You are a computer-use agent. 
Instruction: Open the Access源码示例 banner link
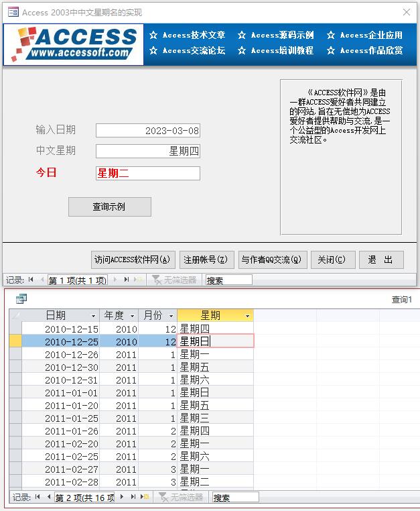pos(276,35)
